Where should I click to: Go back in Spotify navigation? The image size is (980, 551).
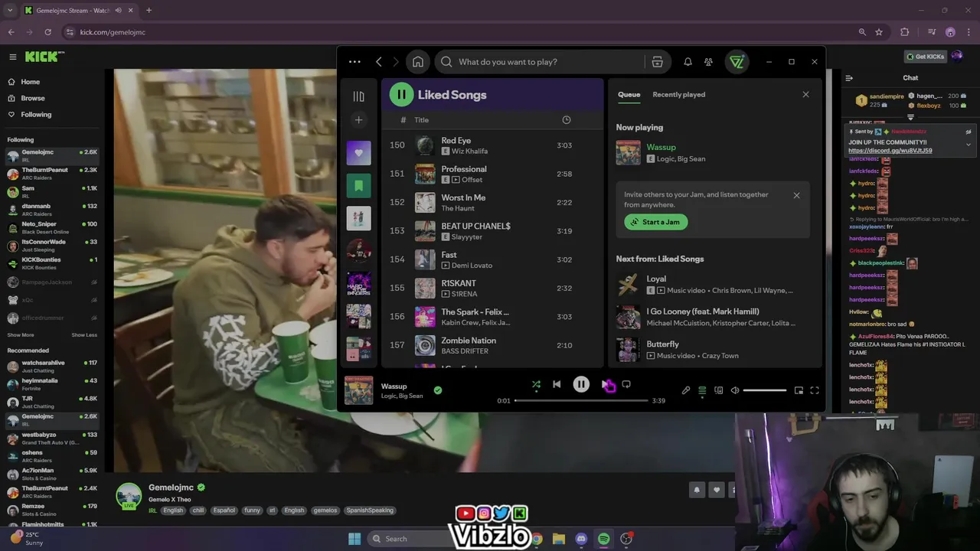point(379,62)
